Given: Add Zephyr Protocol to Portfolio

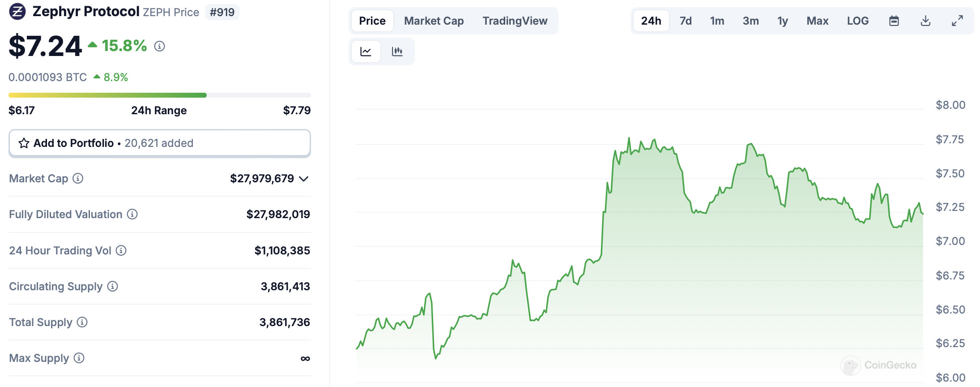Looking at the screenshot, I should (x=159, y=143).
